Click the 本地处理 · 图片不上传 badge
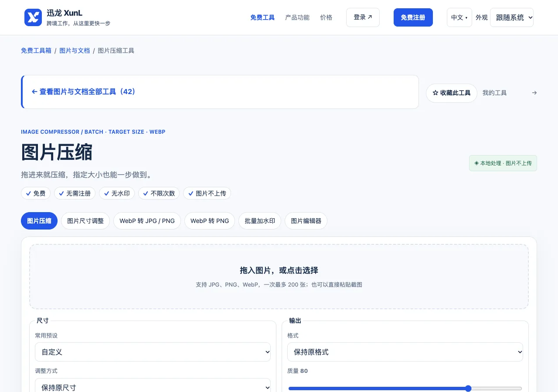 point(503,163)
